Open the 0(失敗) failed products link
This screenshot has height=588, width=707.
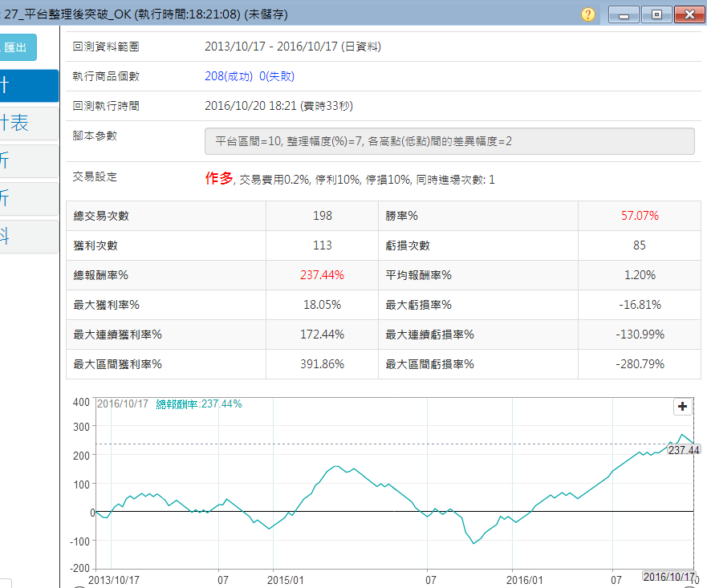point(277,76)
